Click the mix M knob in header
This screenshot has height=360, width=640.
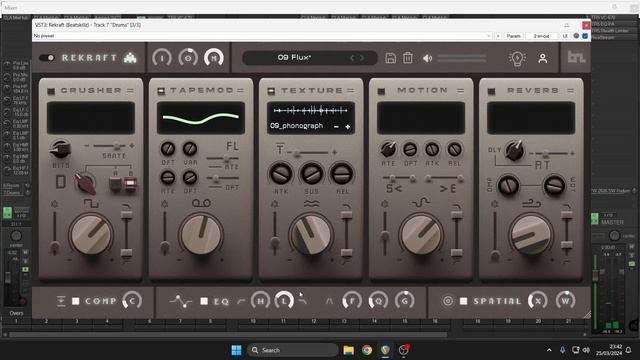(x=214, y=58)
